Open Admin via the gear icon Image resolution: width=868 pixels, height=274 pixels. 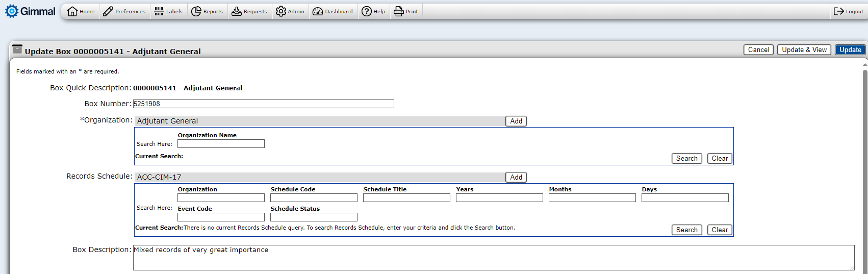pos(281,11)
